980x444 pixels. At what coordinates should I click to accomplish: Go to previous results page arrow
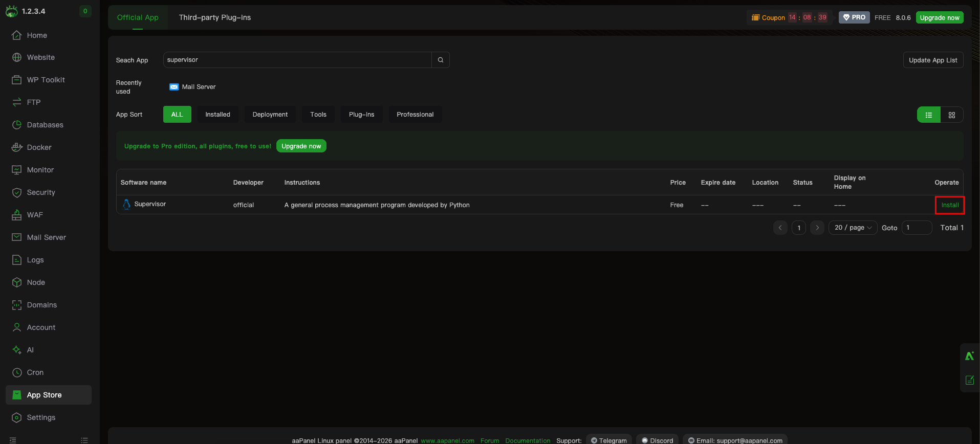click(780, 228)
